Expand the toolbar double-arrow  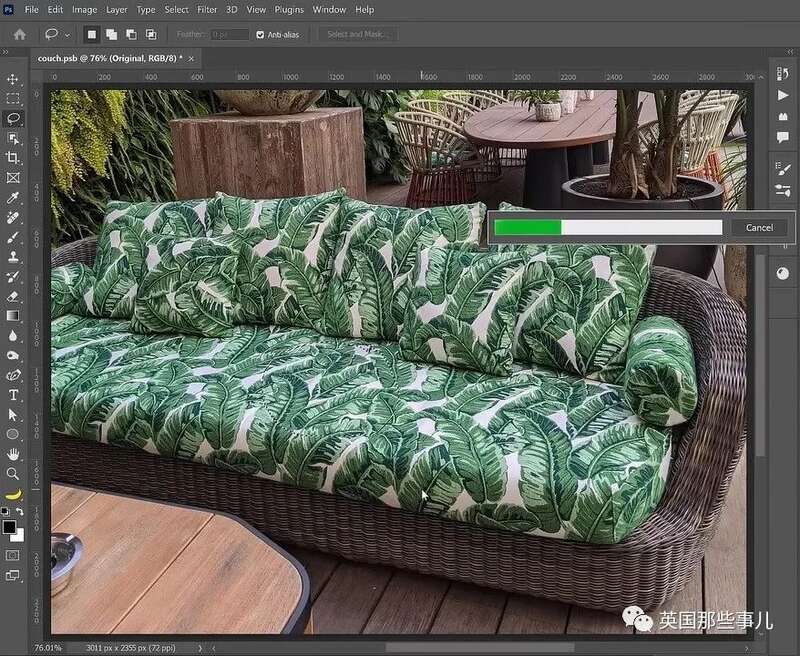(x=5, y=52)
